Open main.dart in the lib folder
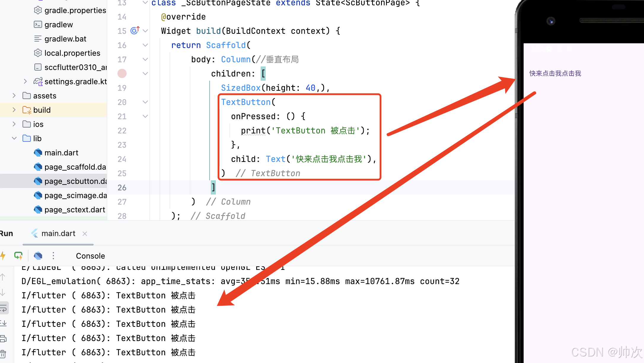Screen dimensions: 644x363 [56, 153]
